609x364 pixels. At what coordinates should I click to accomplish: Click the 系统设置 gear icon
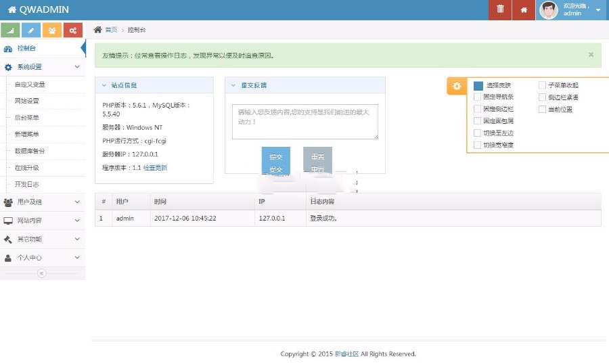click(x=8, y=67)
